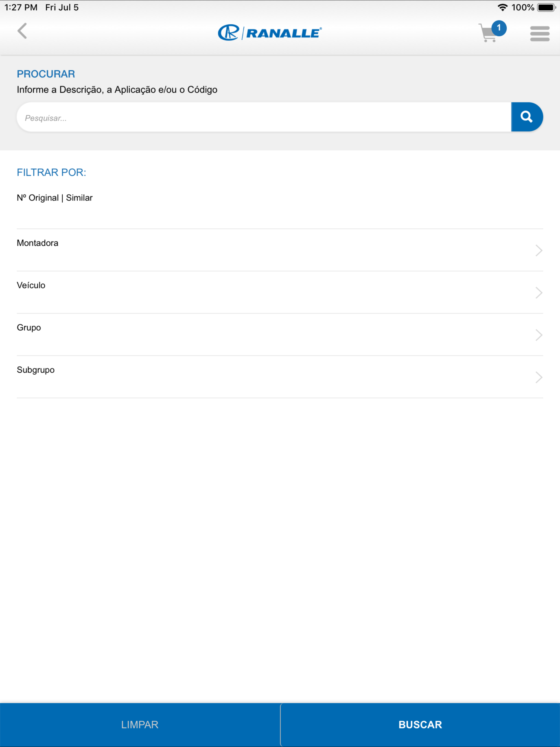Image resolution: width=560 pixels, height=747 pixels.
Task: Select the Montadora filter row
Action: click(x=280, y=250)
